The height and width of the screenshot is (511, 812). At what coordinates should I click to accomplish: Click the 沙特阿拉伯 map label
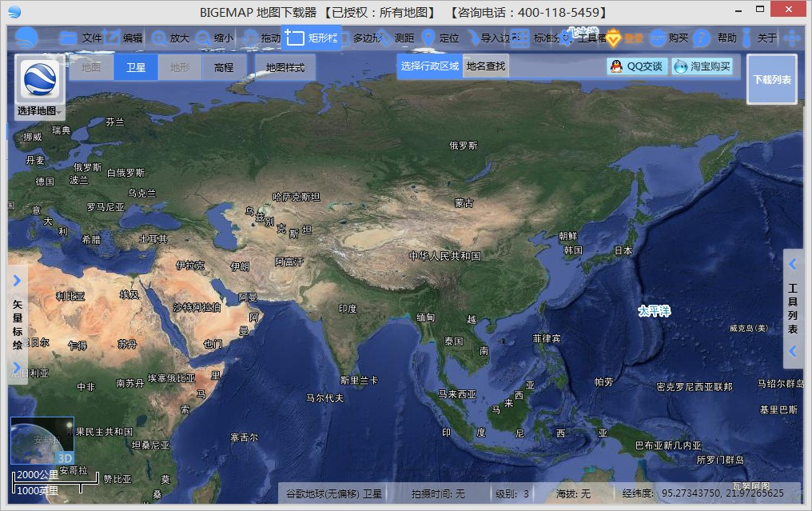point(197,307)
